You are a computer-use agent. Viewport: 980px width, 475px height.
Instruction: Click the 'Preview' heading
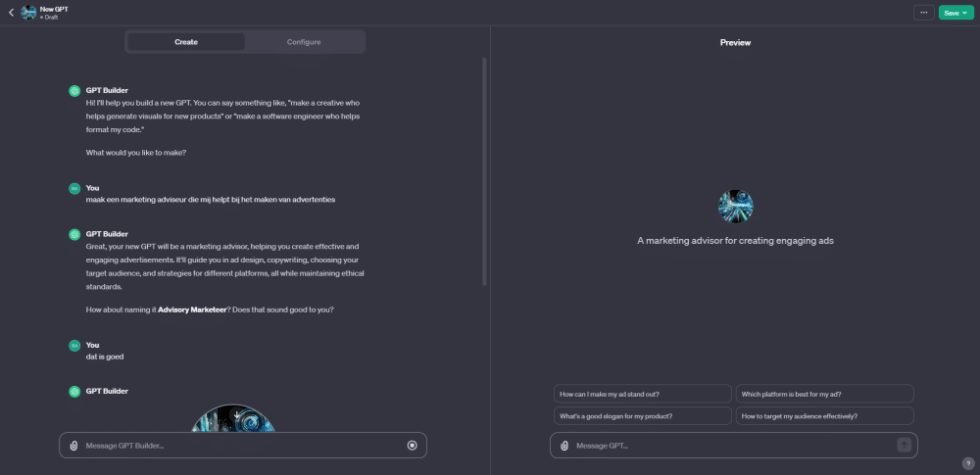point(735,42)
